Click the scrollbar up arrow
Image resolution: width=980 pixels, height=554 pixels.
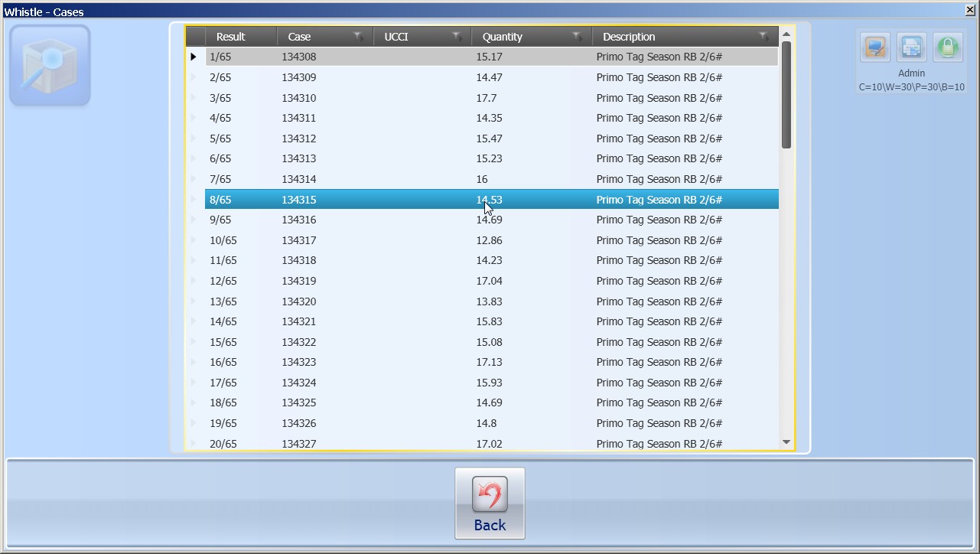(x=786, y=33)
